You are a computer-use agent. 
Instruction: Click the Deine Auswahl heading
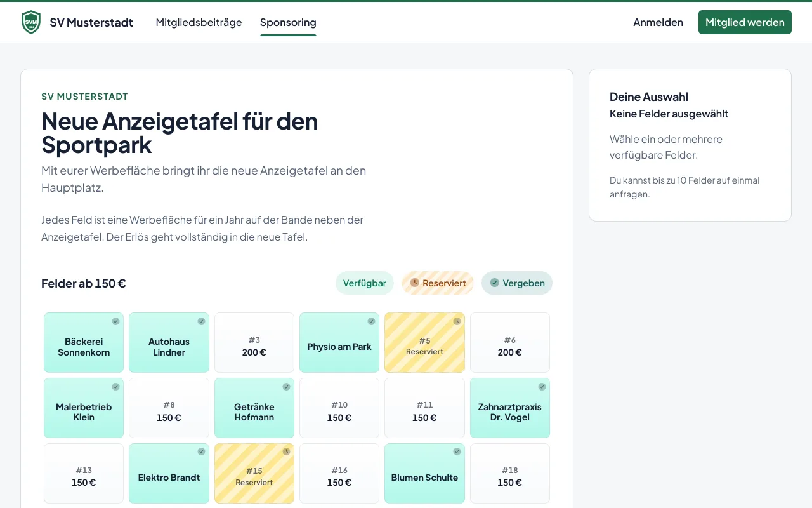[649, 97]
